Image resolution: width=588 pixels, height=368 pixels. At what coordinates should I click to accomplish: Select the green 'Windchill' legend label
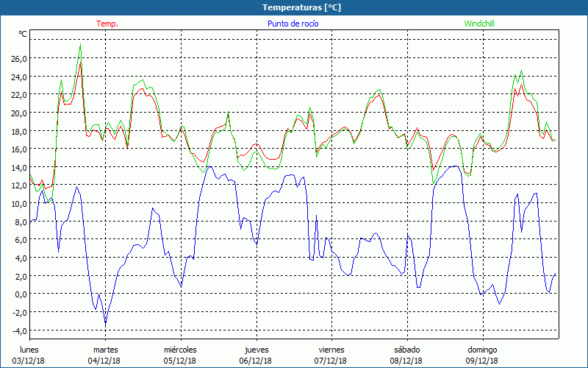pyautogui.click(x=479, y=24)
